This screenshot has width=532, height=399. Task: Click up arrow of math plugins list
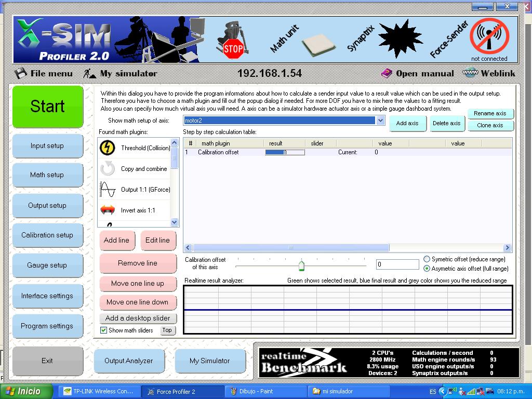coord(175,142)
